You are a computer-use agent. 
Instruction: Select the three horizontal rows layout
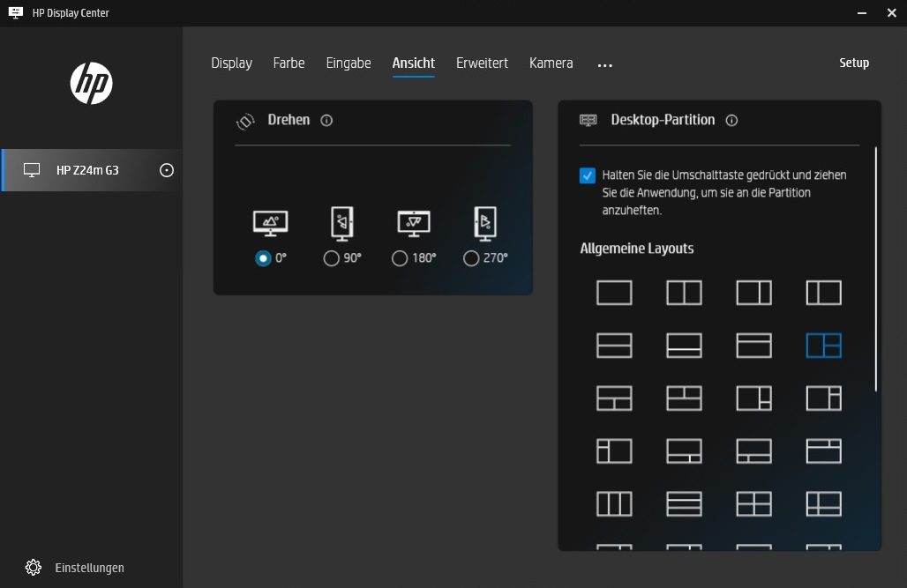(x=684, y=503)
